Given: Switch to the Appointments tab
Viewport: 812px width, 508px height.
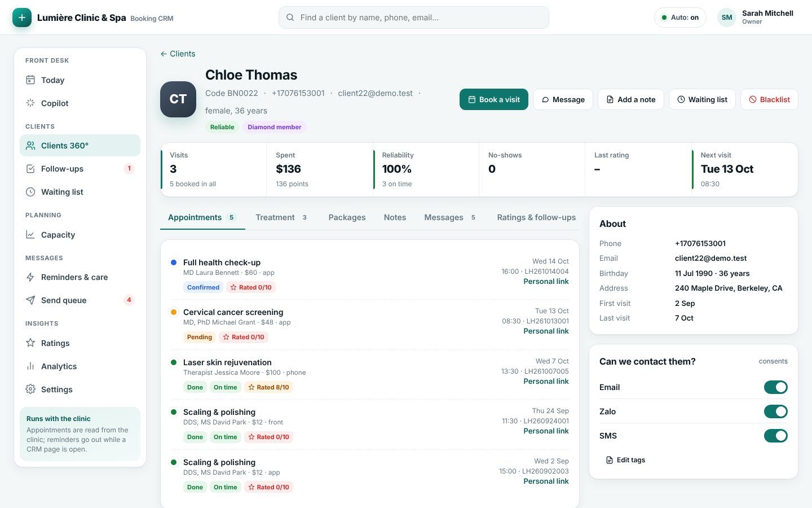Looking at the screenshot, I should (x=202, y=217).
